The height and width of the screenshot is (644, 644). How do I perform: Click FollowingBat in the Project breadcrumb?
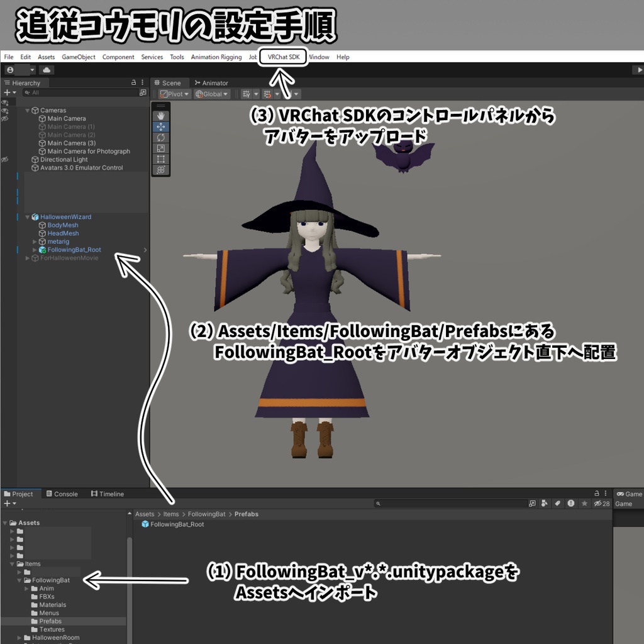coord(206,514)
